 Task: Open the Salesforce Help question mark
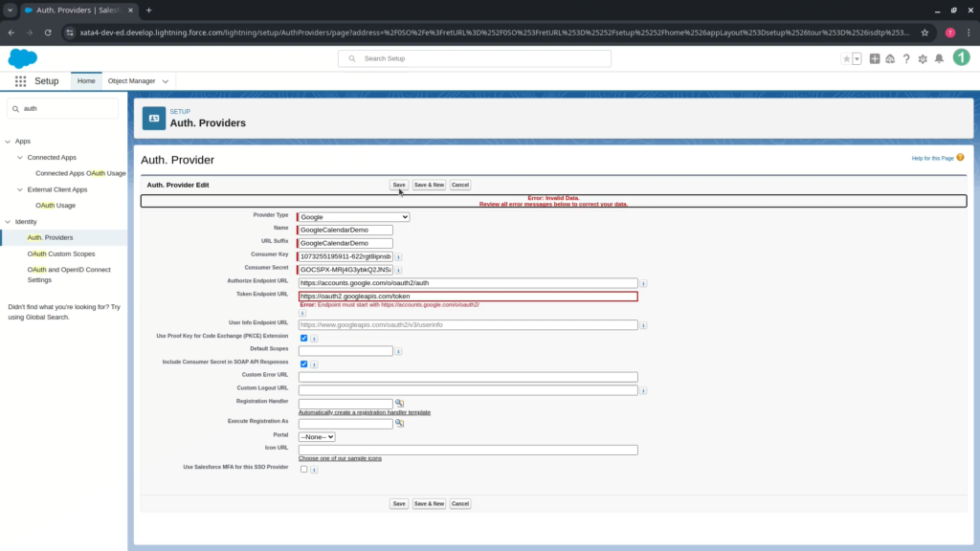tap(906, 58)
